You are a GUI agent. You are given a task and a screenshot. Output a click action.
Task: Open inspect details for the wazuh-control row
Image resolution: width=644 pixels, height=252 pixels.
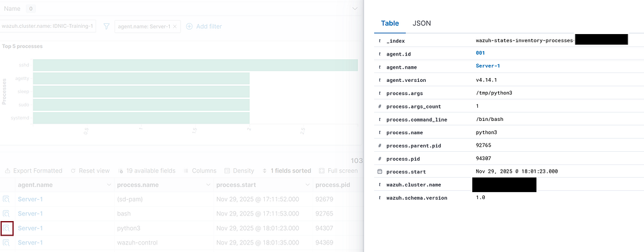(6, 243)
